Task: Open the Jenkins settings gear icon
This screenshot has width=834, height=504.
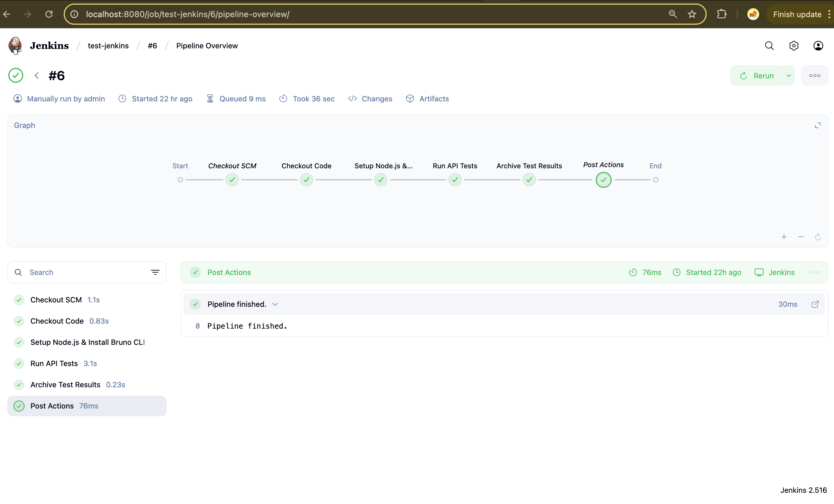Action: pos(794,45)
